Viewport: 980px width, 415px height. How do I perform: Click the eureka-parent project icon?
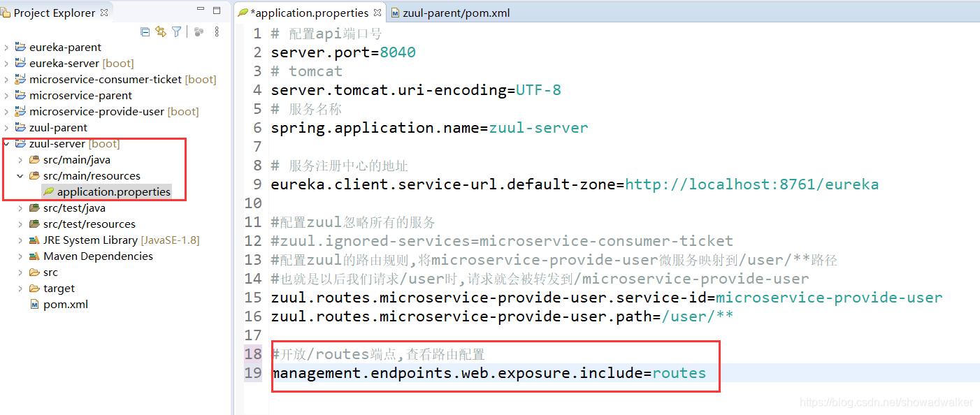click(x=20, y=48)
